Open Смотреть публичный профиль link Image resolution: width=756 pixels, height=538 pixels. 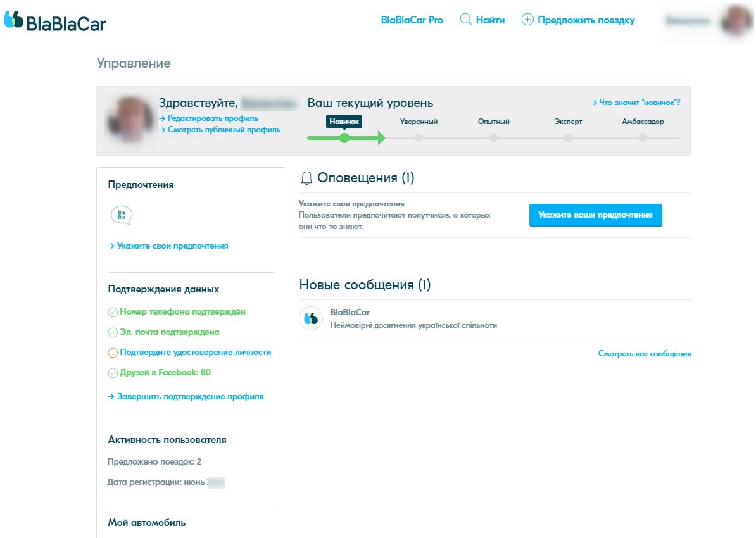(x=224, y=130)
